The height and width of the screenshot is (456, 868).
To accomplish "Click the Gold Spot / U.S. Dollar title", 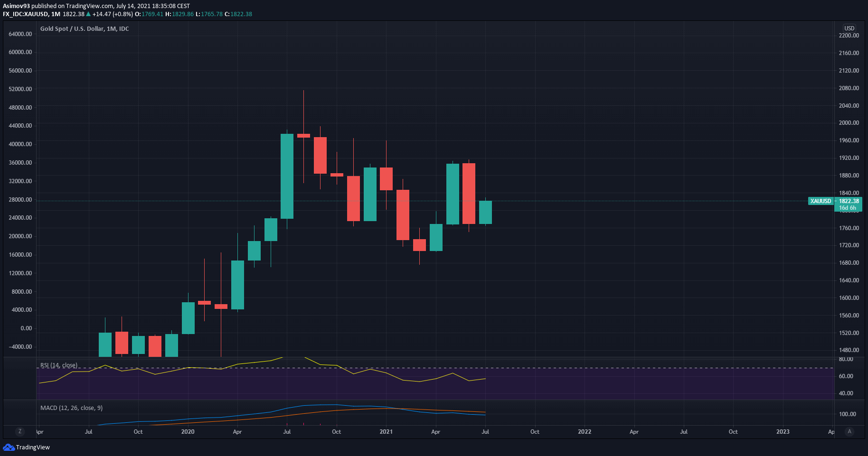I will [x=84, y=29].
